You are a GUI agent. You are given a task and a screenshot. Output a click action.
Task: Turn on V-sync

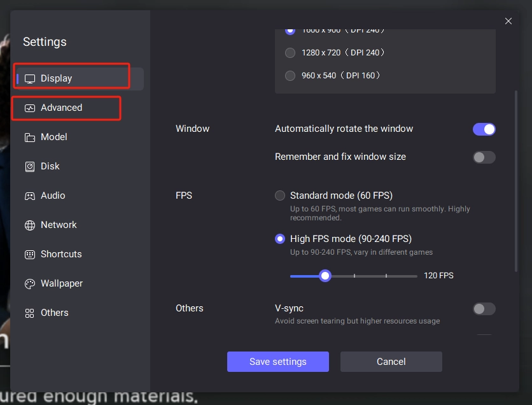484,308
